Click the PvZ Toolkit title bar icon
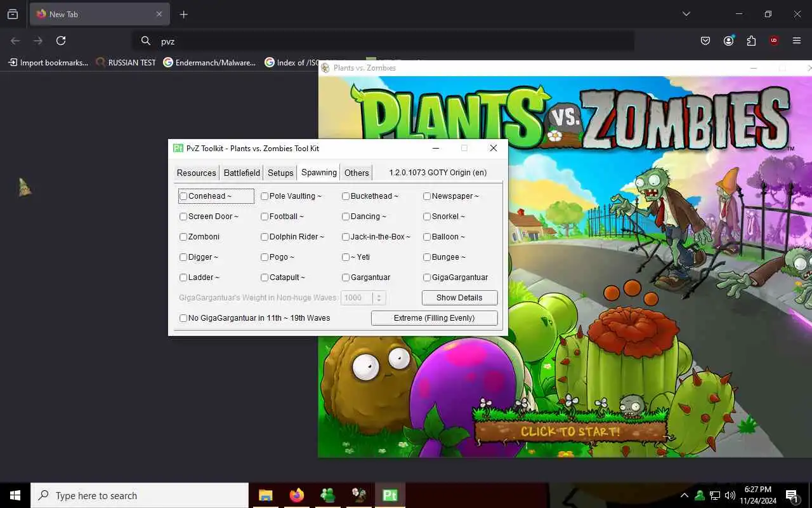Image resolution: width=812 pixels, height=508 pixels. coord(178,148)
